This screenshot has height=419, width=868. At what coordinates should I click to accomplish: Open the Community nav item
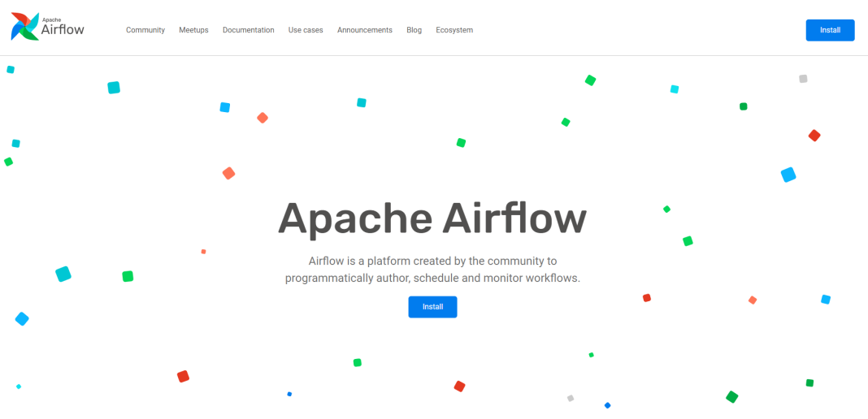click(145, 30)
